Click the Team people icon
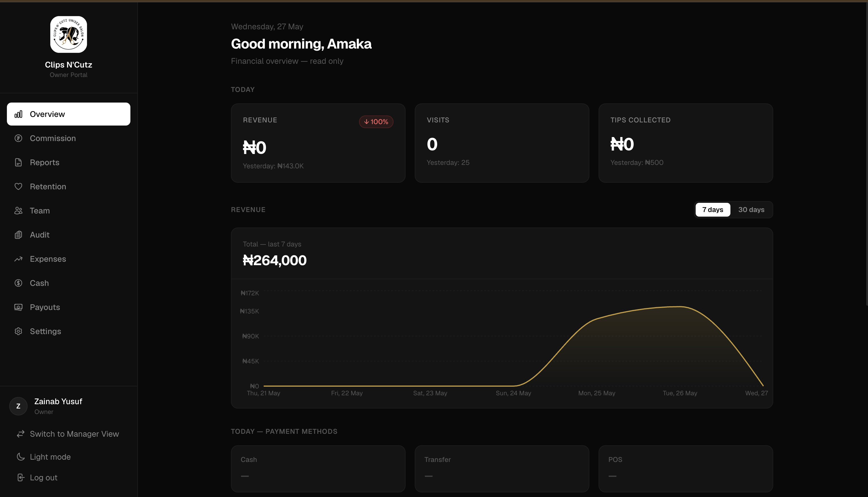 tap(18, 211)
